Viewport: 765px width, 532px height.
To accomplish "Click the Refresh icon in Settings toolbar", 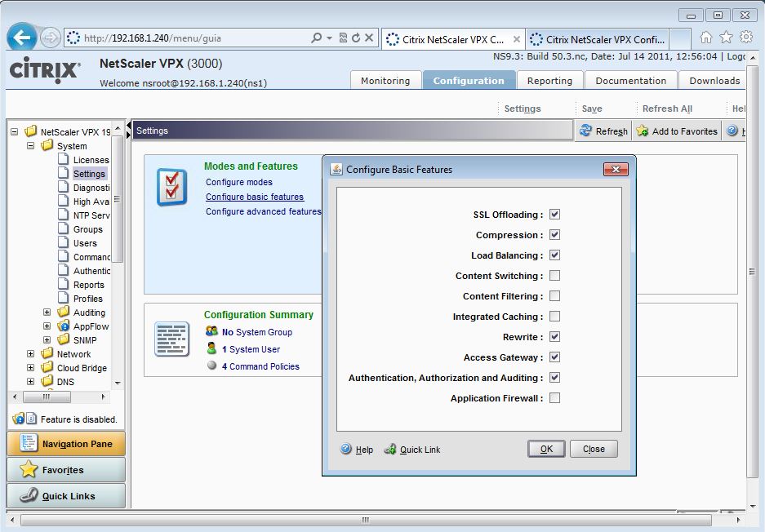I will 585,131.
